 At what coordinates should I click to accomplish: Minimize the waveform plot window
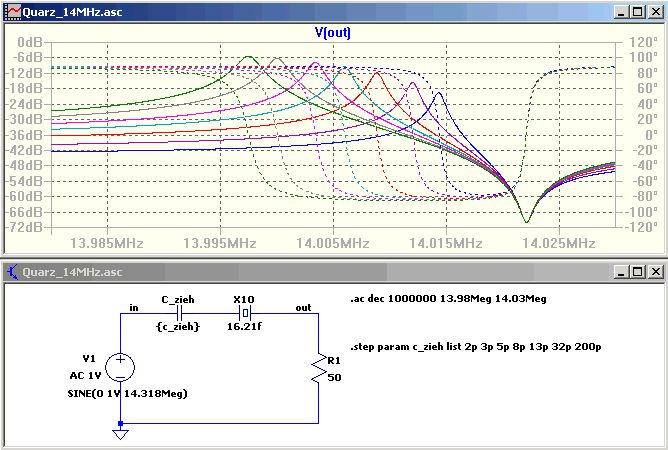click(x=621, y=12)
